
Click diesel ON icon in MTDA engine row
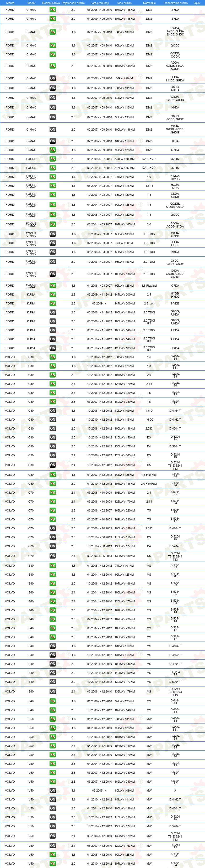pyautogui.click(x=53, y=88)
